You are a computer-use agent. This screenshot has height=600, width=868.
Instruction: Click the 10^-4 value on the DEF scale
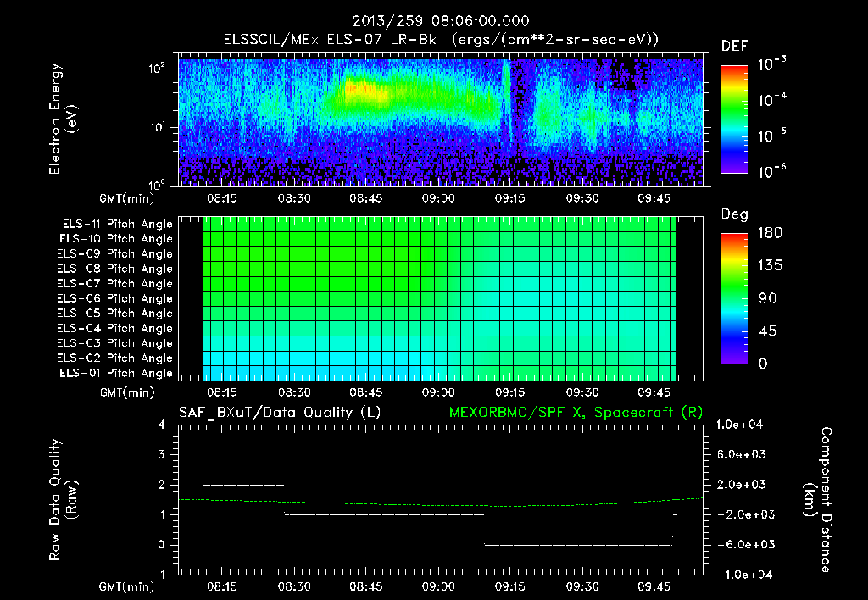click(771, 100)
